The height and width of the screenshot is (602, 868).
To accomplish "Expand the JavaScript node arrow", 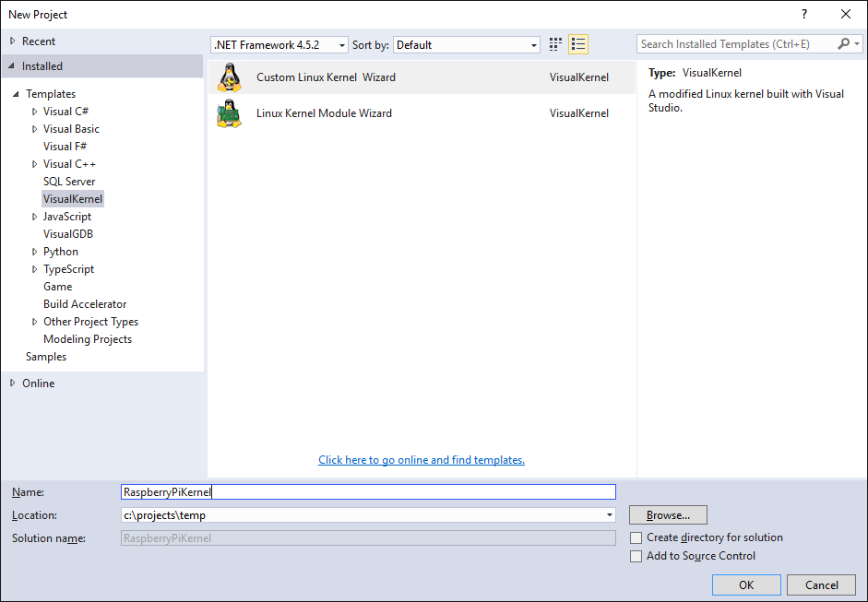I will (x=34, y=217).
